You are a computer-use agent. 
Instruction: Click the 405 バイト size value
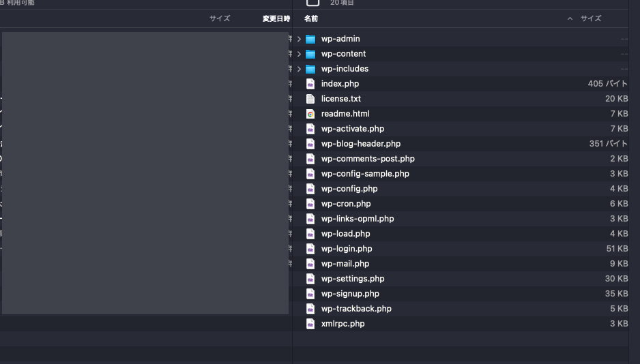tap(607, 84)
